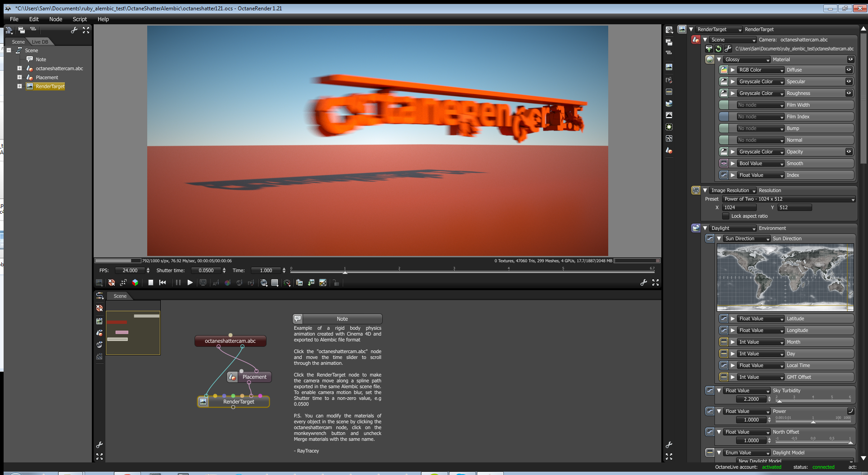The width and height of the screenshot is (868, 475).
Task: Open the Node menu
Action: pos(56,19)
